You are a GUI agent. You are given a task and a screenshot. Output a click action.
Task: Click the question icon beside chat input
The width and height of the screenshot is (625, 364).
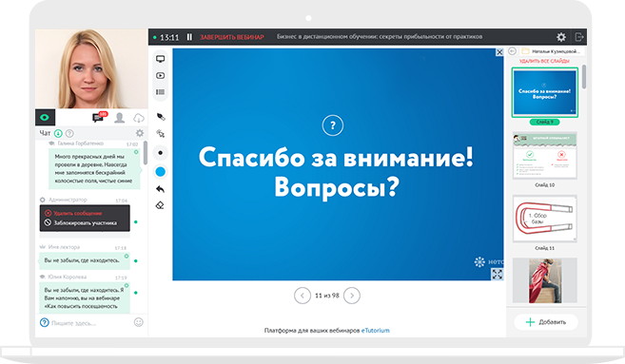tap(45, 322)
